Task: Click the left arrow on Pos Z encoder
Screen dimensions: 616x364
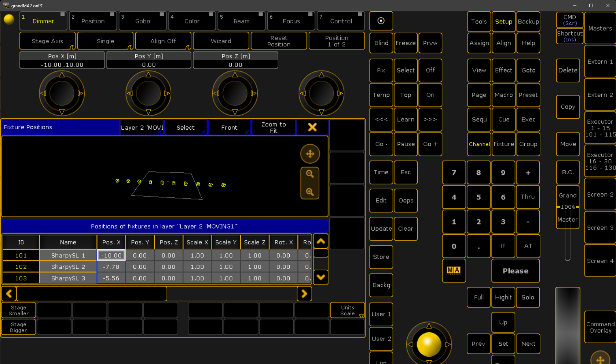Action: [x=216, y=93]
